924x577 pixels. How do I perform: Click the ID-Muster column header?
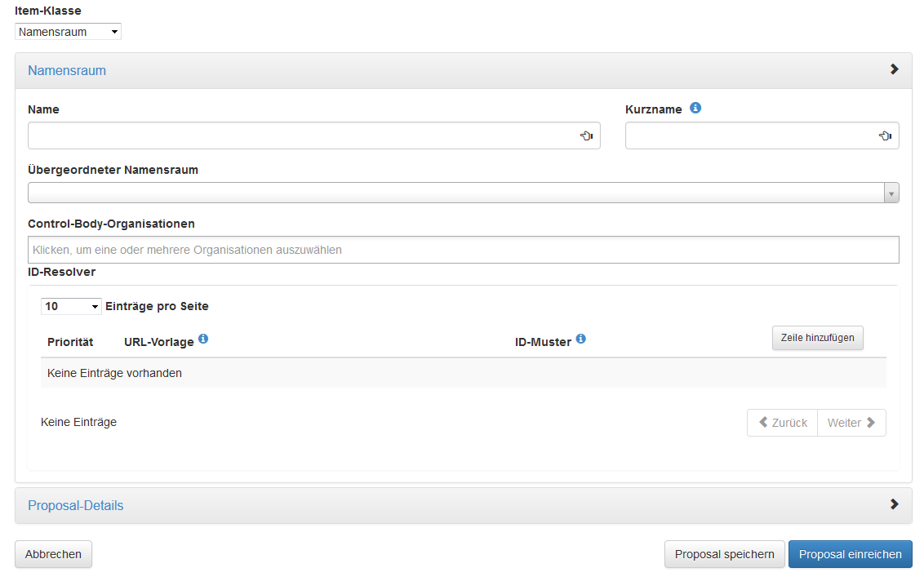point(543,343)
